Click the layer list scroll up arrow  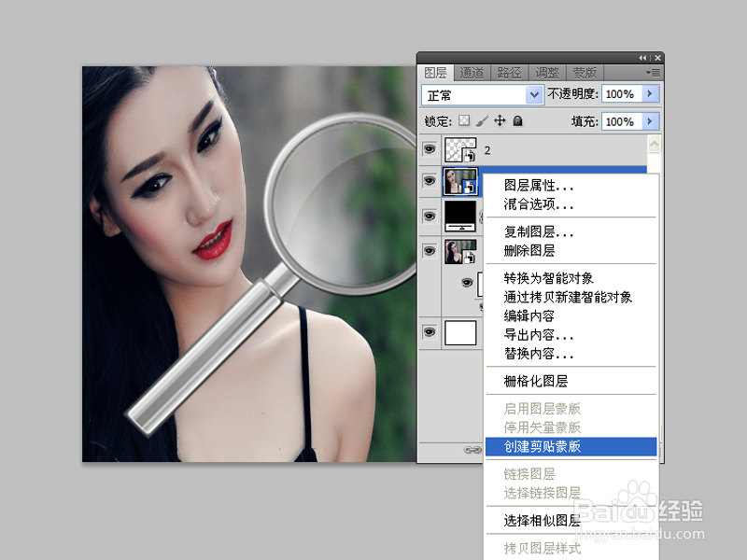(655, 144)
